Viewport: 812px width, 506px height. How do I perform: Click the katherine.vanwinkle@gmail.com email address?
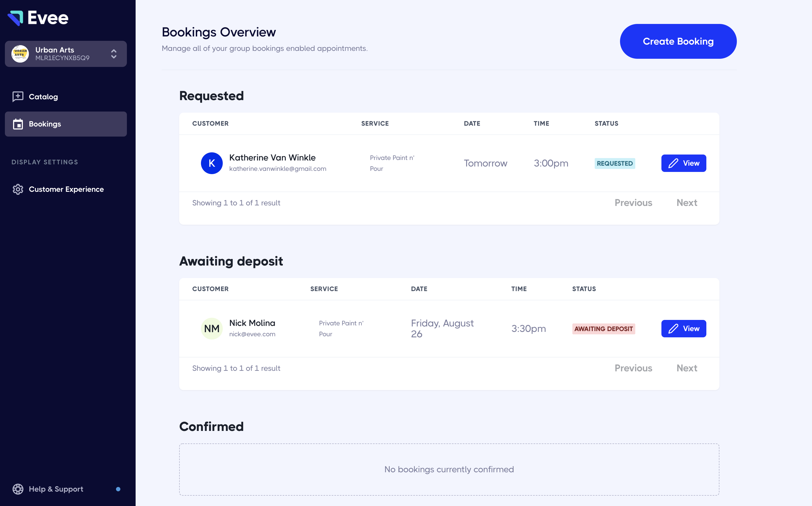(x=278, y=169)
